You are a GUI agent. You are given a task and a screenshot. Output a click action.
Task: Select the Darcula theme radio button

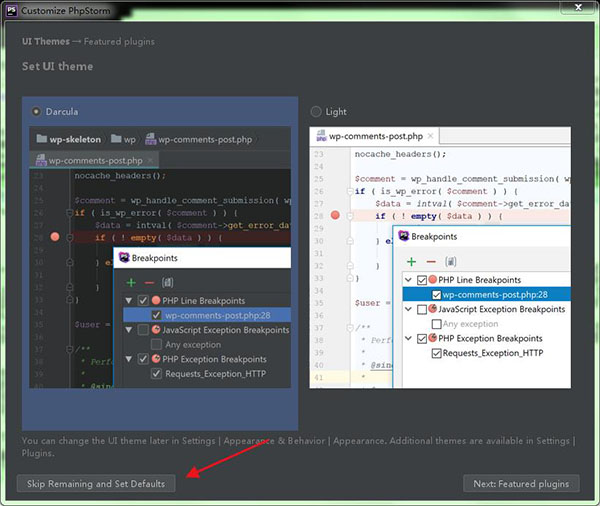click(x=36, y=112)
